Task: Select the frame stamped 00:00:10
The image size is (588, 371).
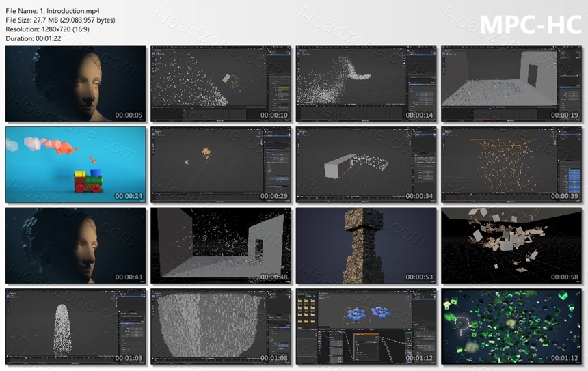Action: click(221, 83)
